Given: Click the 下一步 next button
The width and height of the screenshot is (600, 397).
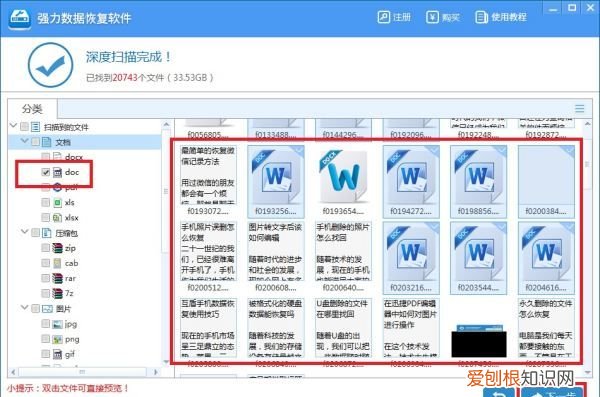Looking at the screenshot, I should (553, 392).
